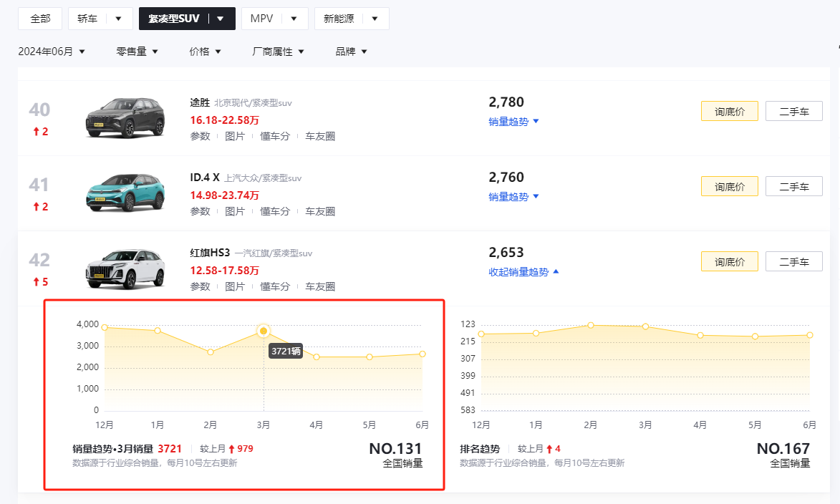Open 懂车分 link for 途胜
Image resolution: width=840 pixels, height=504 pixels.
(275, 136)
